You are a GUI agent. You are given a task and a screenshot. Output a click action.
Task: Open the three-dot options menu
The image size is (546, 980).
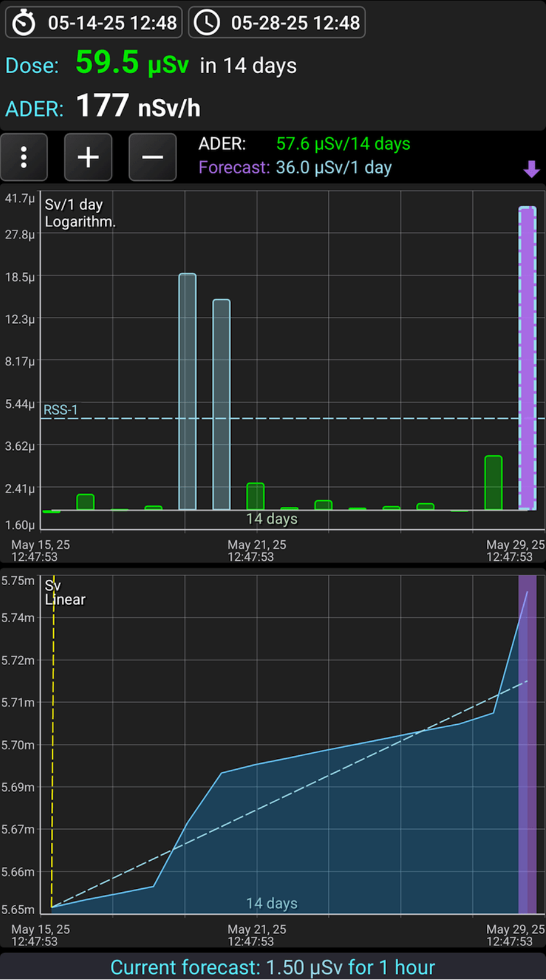(x=24, y=157)
